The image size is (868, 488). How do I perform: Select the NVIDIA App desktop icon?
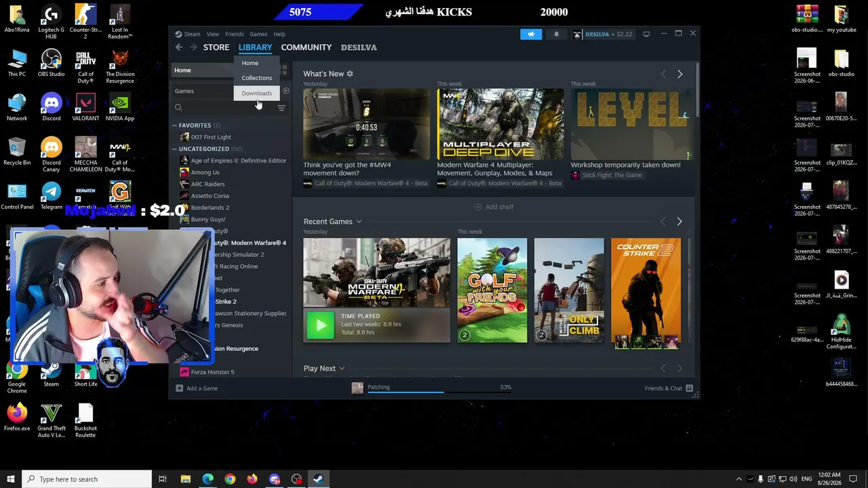click(120, 108)
